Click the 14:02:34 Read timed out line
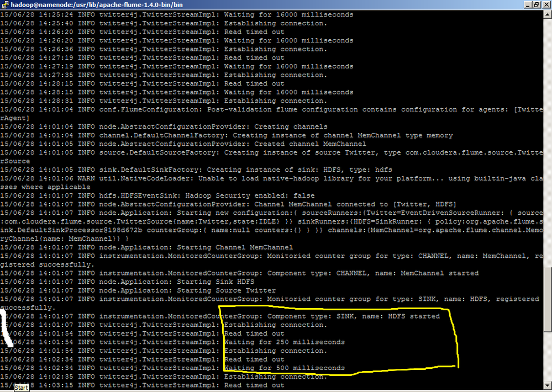Viewport: 552px width, 392px height. pyautogui.click(x=142, y=359)
